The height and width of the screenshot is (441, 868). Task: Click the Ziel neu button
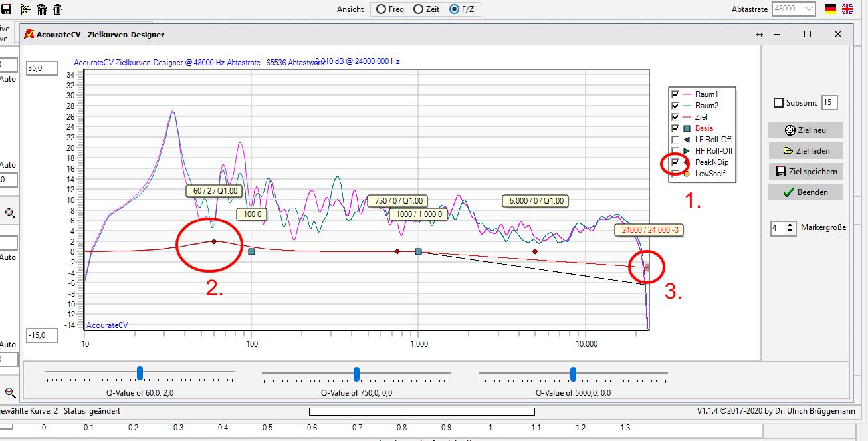tap(806, 130)
